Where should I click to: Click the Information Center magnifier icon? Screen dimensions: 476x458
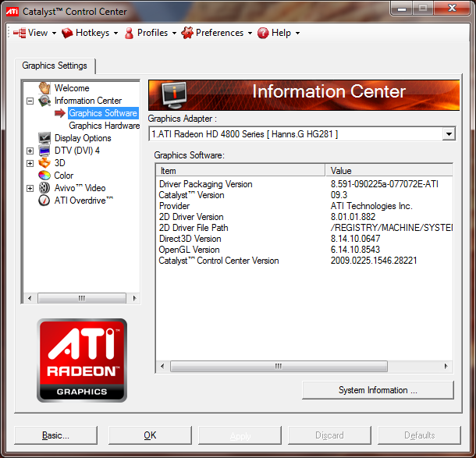44,101
